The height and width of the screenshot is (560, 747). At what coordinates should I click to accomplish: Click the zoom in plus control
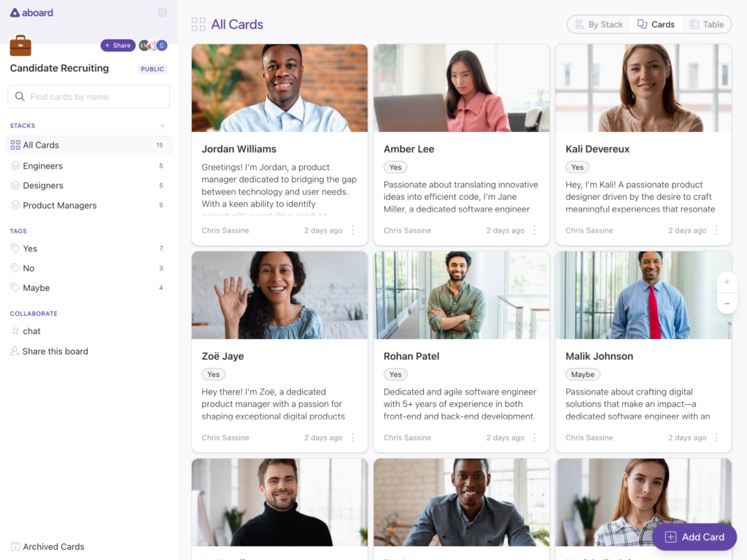[x=727, y=282]
